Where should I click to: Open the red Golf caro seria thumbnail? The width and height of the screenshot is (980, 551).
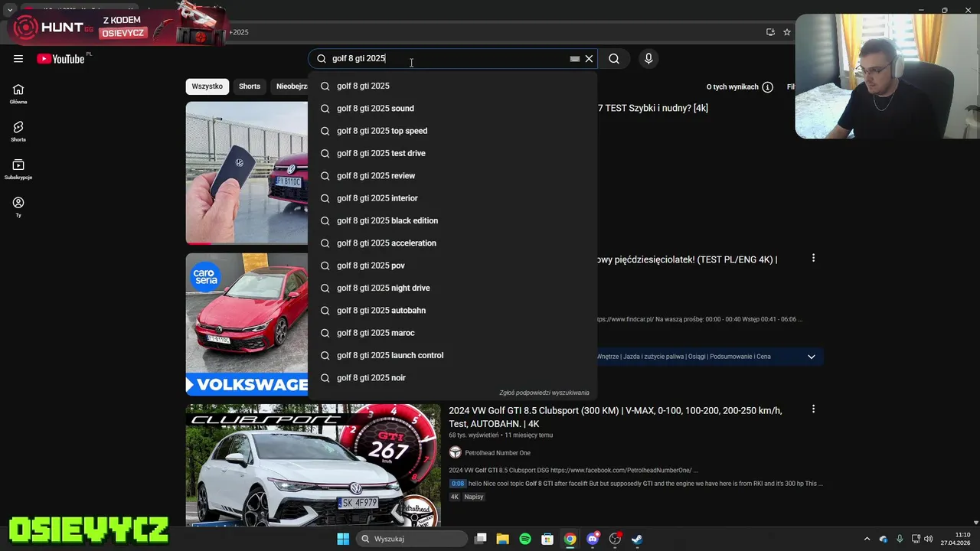[x=247, y=324]
